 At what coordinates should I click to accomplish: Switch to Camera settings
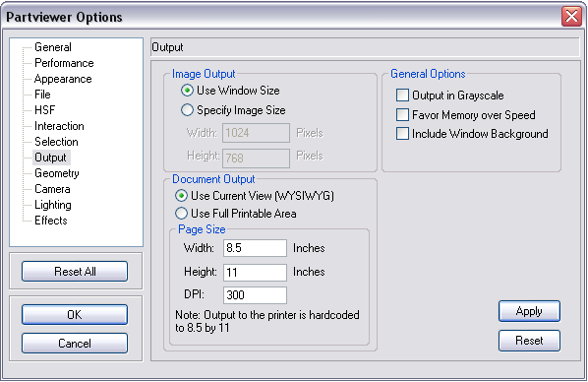click(52, 189)
